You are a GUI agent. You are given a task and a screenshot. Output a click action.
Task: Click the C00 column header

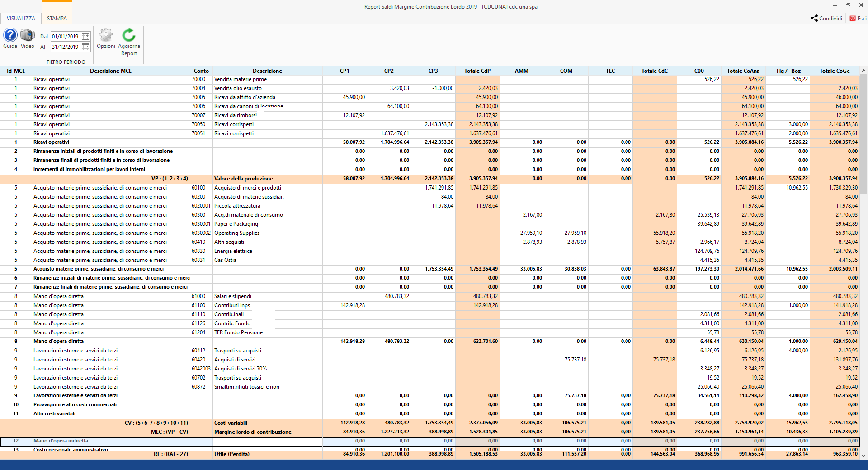pyautogui.click(x=699, y=71)
